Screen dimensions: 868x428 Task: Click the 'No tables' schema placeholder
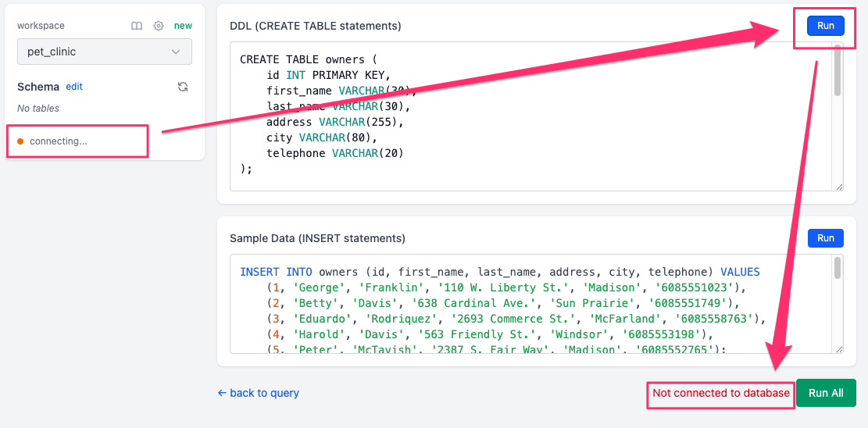[x=38, y=109]
